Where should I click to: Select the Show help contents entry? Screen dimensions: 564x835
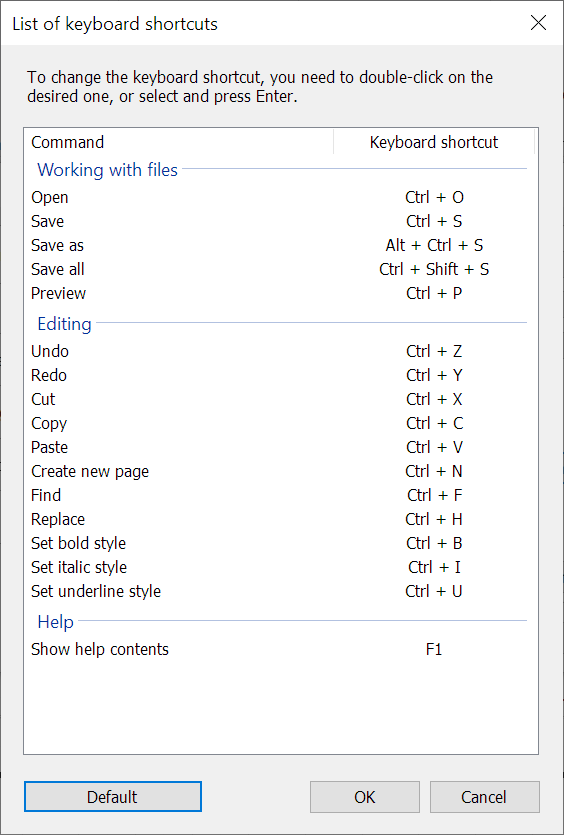(281, 649)
